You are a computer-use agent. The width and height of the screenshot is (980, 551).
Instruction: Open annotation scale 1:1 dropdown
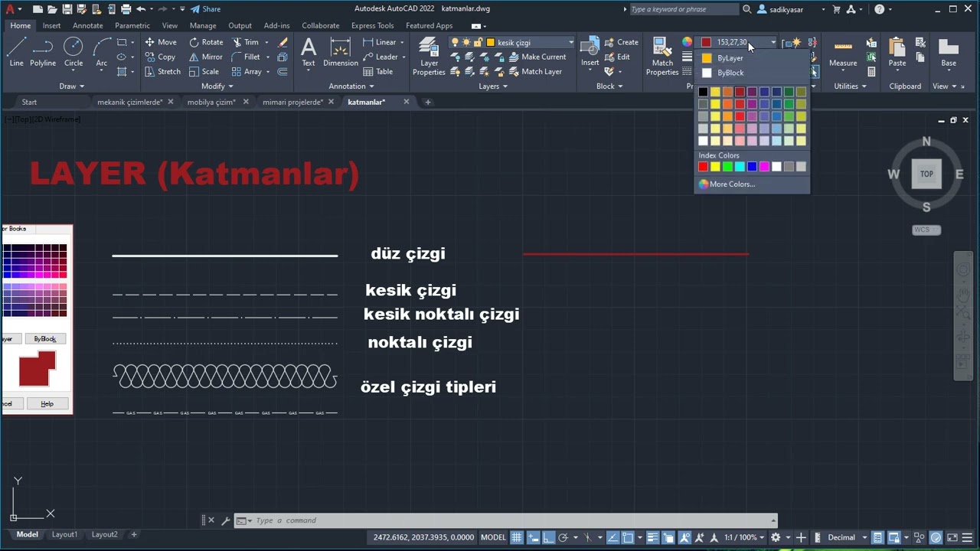click(x=744, y=537)
